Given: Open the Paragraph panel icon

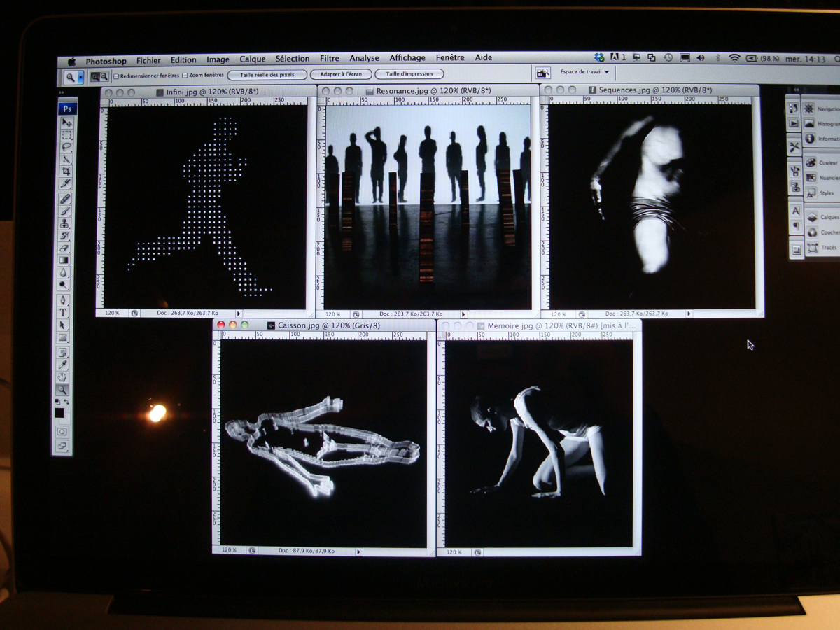Looking at the screenshot, I should [797, 225].
